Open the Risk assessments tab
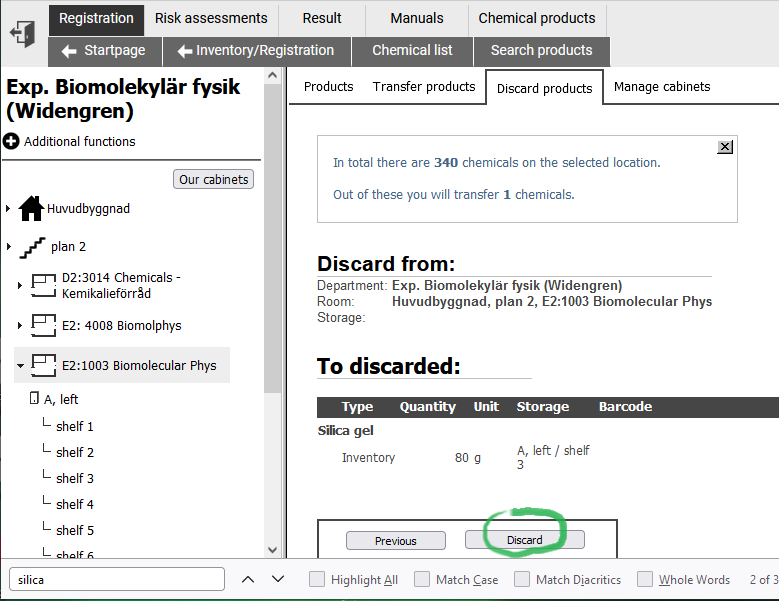 click(211, 18)
